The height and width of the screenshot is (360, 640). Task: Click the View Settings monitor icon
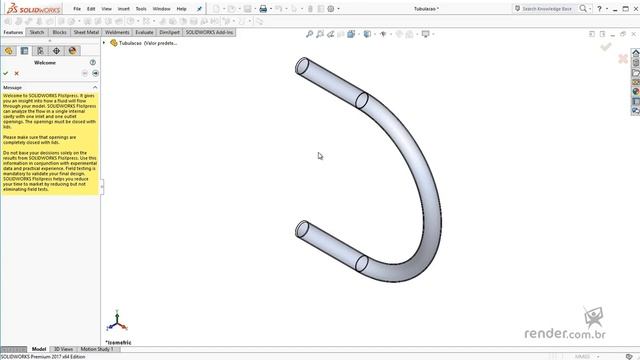[425, 34]
